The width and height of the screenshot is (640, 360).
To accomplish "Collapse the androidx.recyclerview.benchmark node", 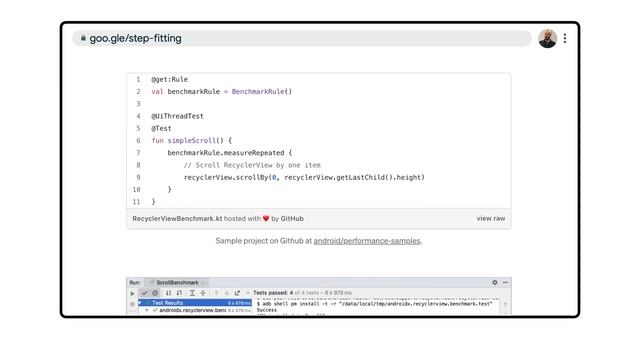I will (147, 310).
